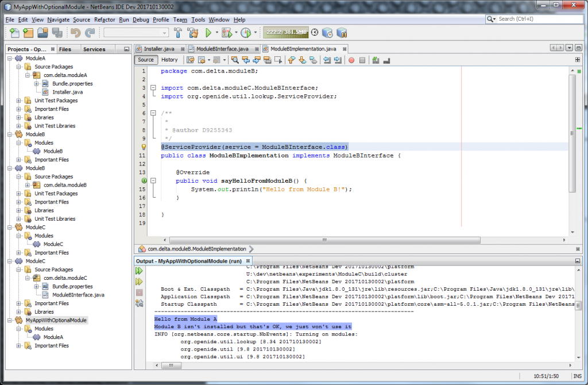Collapse the ModuleA project node

(10, 58)
